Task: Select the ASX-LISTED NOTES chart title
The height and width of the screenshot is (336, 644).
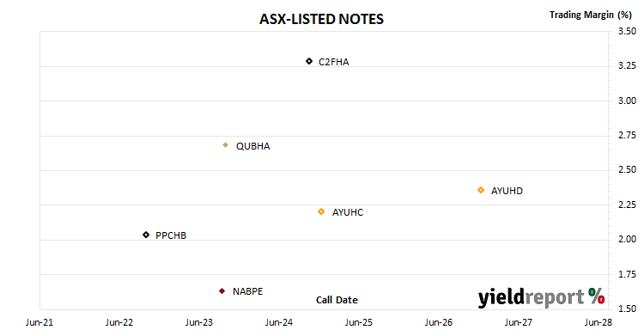Action: pos(321,19)
